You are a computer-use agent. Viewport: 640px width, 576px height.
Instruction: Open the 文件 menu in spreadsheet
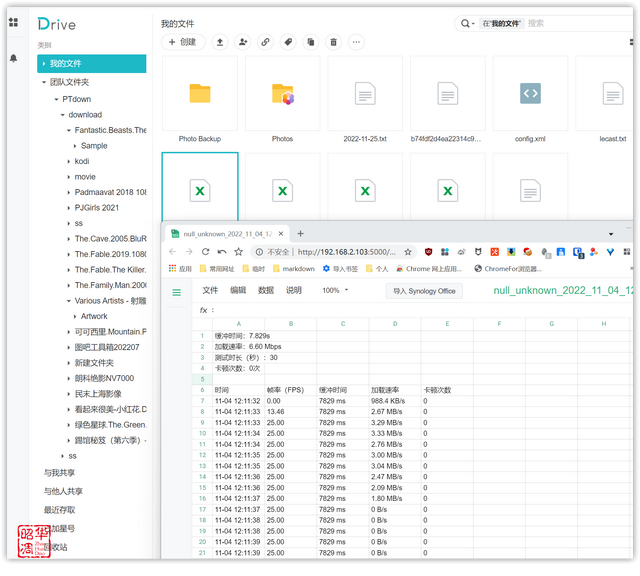[x=210, y=290]
